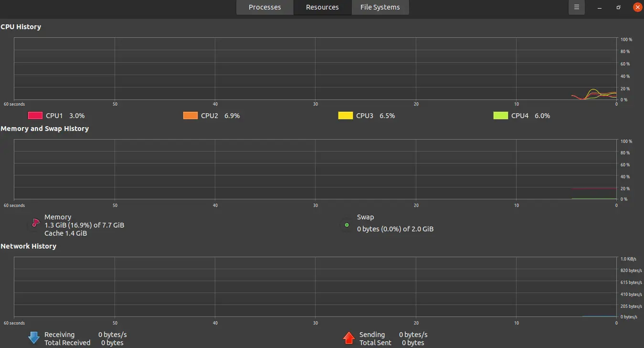Open the File Systems tab
The image size is (644, 348).
click(380, 7)
